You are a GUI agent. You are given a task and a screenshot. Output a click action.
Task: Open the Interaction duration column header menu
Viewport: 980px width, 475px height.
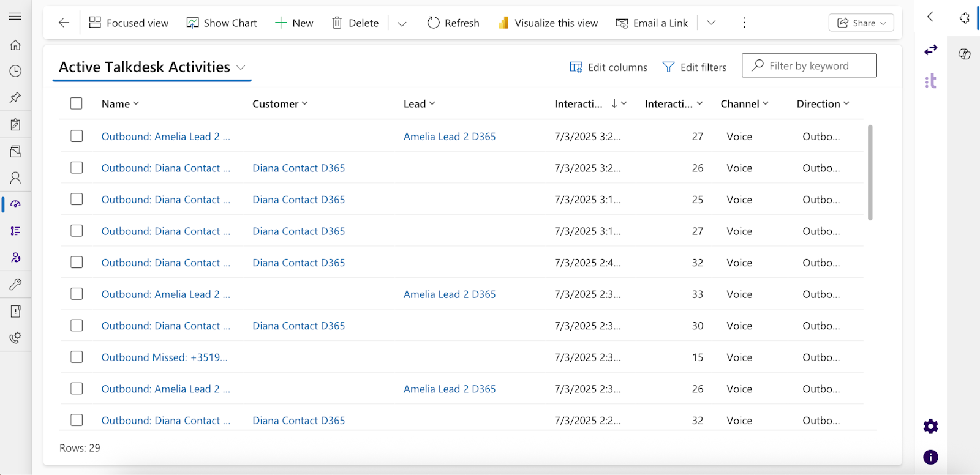coord(674,103)
